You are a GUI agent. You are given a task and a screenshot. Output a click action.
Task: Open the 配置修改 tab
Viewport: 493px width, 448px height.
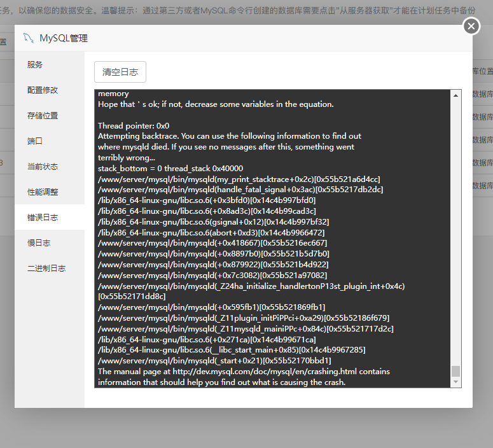click(x=50, y=90)
